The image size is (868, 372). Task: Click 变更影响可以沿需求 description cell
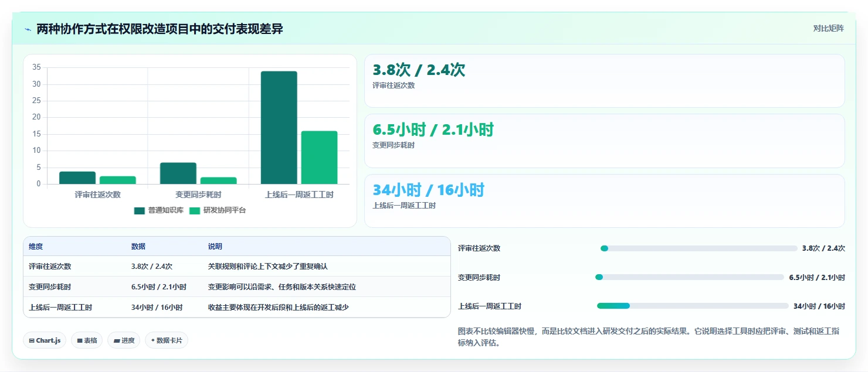coord(282,287)
